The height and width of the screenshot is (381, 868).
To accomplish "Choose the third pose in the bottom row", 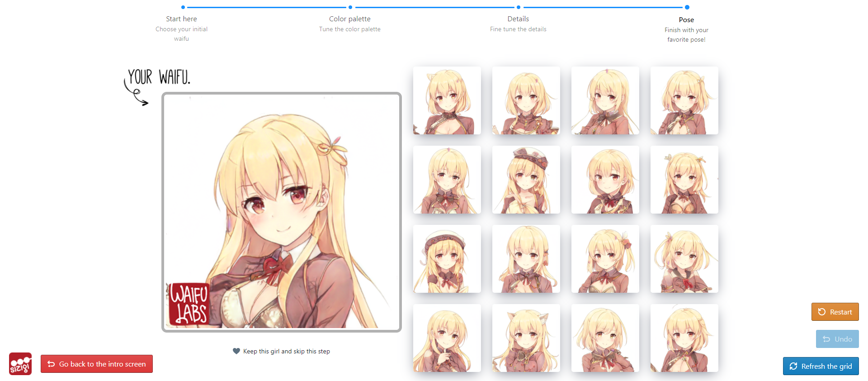I will tap(605, 338).
